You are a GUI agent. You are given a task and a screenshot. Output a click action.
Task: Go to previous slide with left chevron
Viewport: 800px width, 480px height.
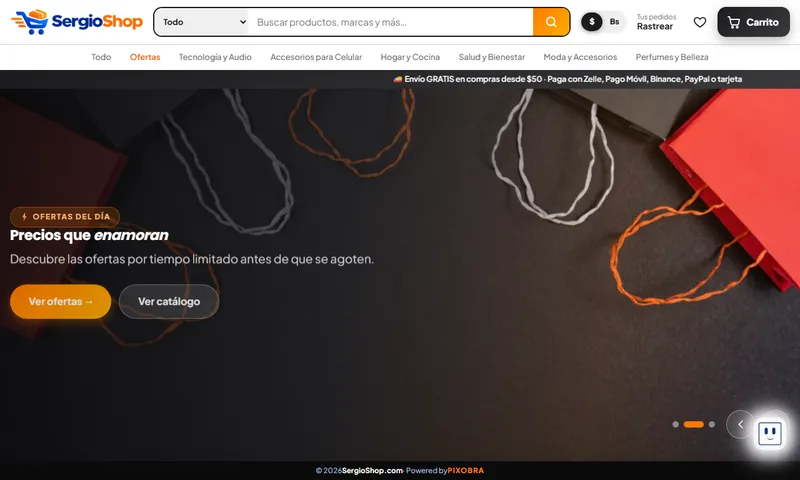click(x=740, y=424)
